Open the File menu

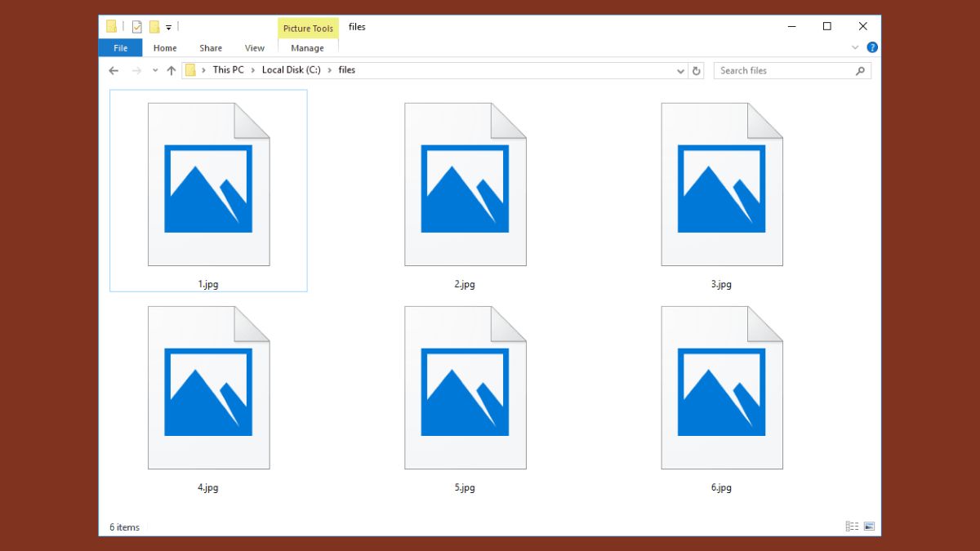click(x=119, y=47)
